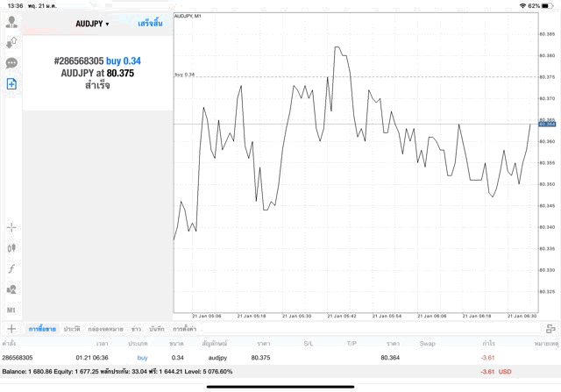Expand the AUDJPY symbol dropdown

click(92, 24)
